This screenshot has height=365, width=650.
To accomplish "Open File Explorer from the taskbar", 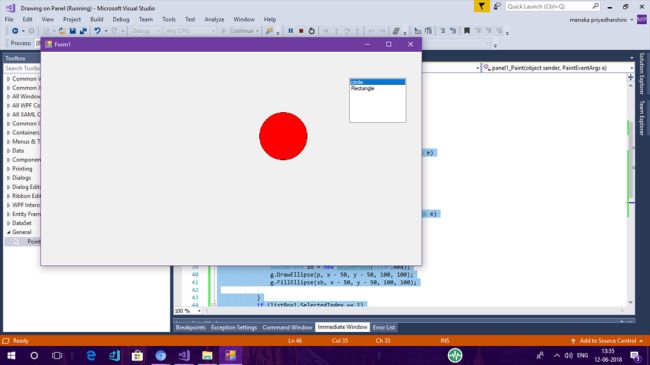I will tap(207, 355).
